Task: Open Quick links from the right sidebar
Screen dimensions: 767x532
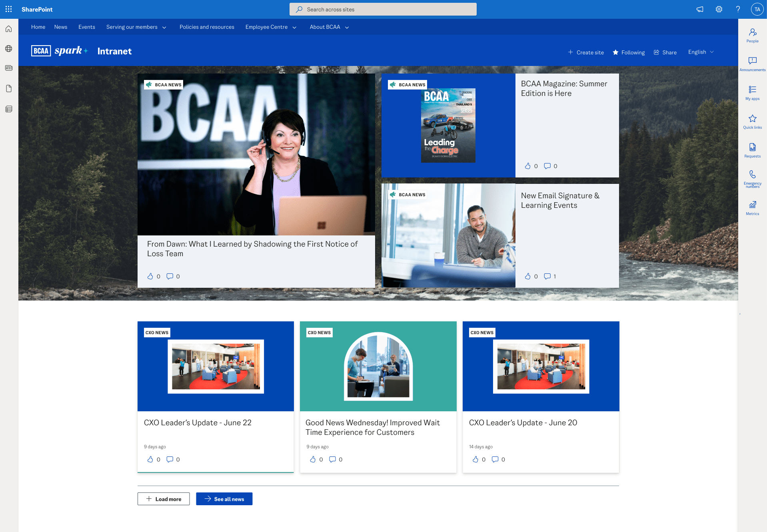Action: (x=752, y=121)
